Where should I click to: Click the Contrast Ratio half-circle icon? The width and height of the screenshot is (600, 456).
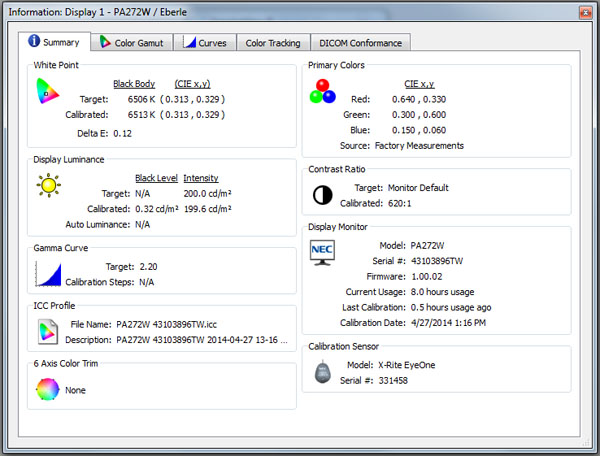coord(322,195)
